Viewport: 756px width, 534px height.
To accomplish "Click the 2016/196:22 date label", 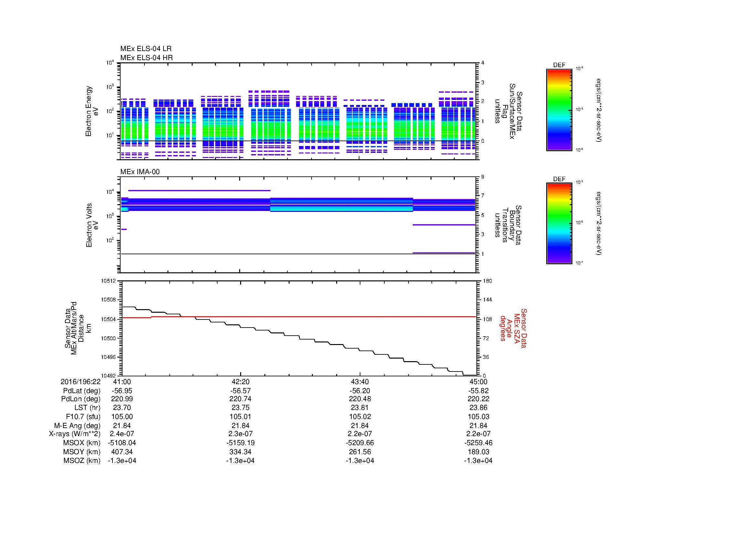I will pyautogui.click(x=80, y=382).
